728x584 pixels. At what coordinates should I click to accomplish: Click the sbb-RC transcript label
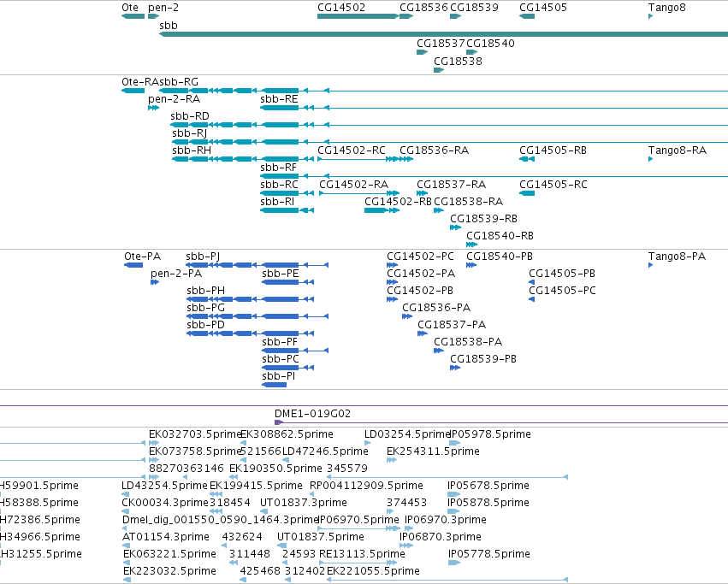[279, 185]
